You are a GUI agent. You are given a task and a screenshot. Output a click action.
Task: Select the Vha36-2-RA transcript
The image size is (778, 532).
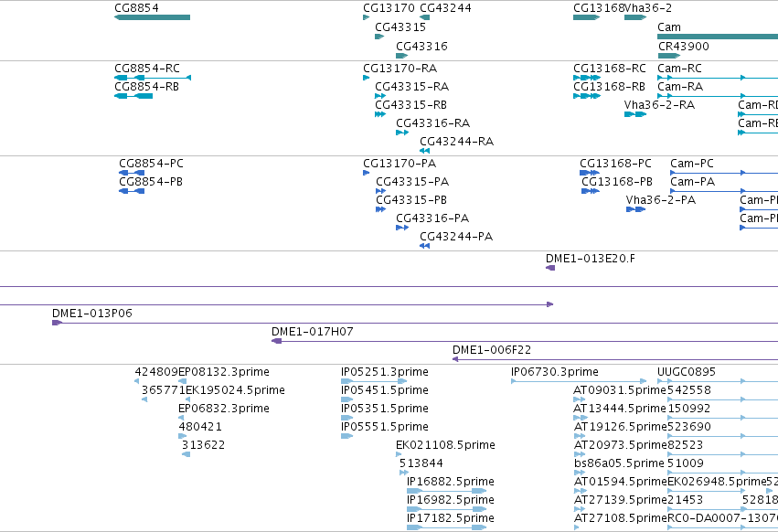coord(635,114)
